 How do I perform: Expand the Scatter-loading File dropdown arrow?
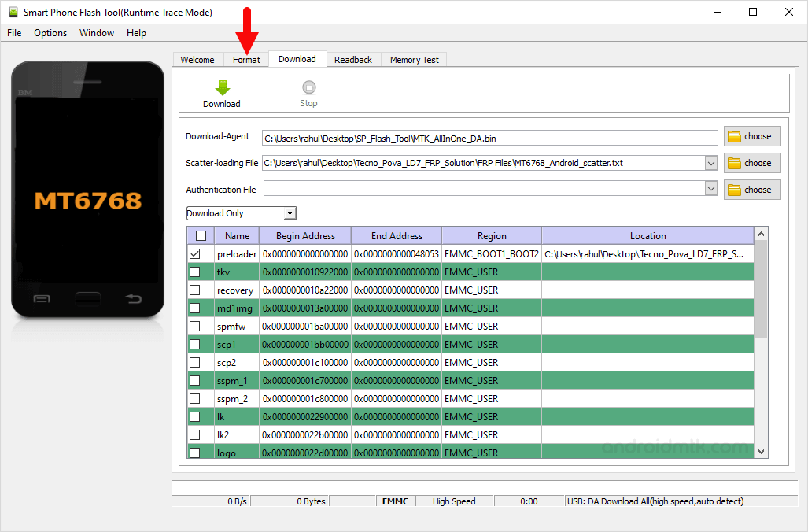click(711, 162)
